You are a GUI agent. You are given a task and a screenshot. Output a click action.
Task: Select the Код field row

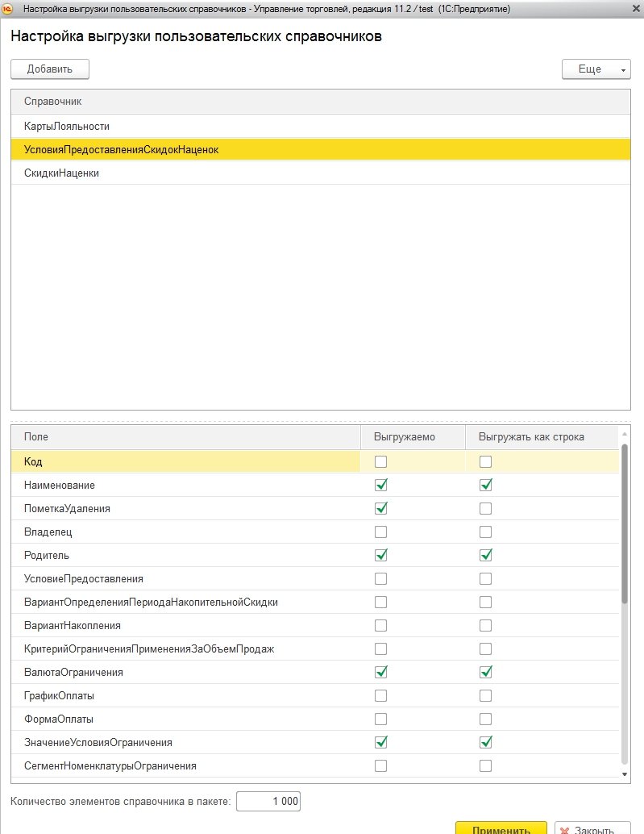click(x=315, y=461)
